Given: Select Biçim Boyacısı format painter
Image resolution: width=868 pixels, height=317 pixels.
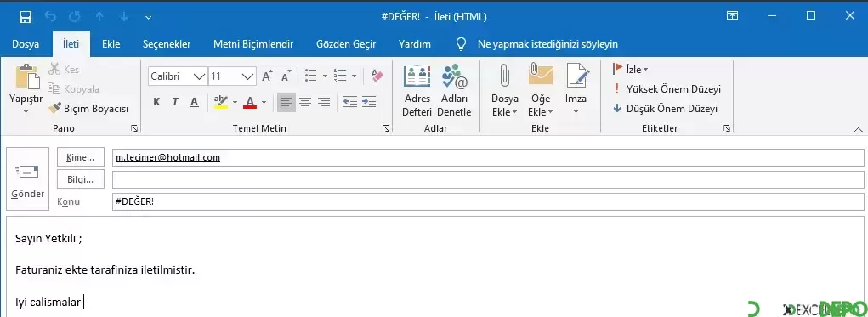Looking at the screenshot, I should point(88,109).
